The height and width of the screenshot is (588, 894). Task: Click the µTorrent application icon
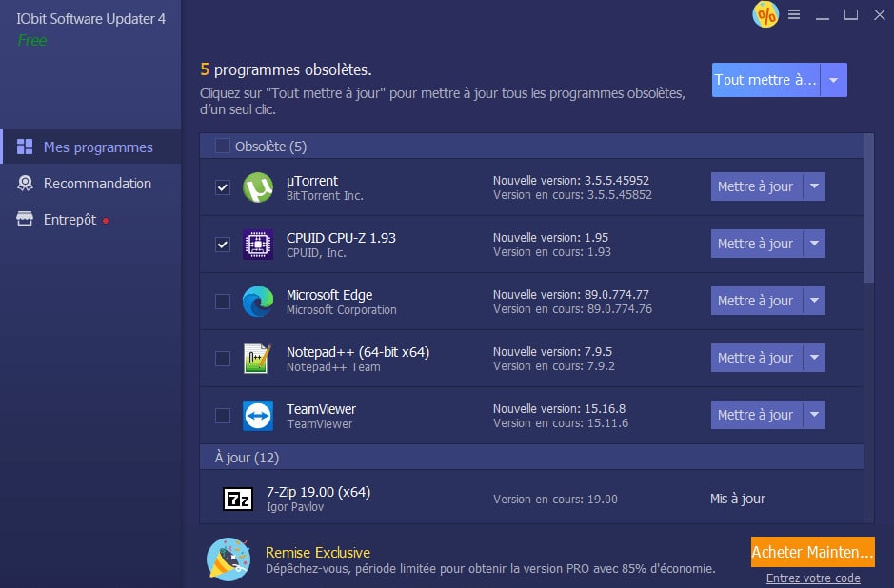coord(258,187)
